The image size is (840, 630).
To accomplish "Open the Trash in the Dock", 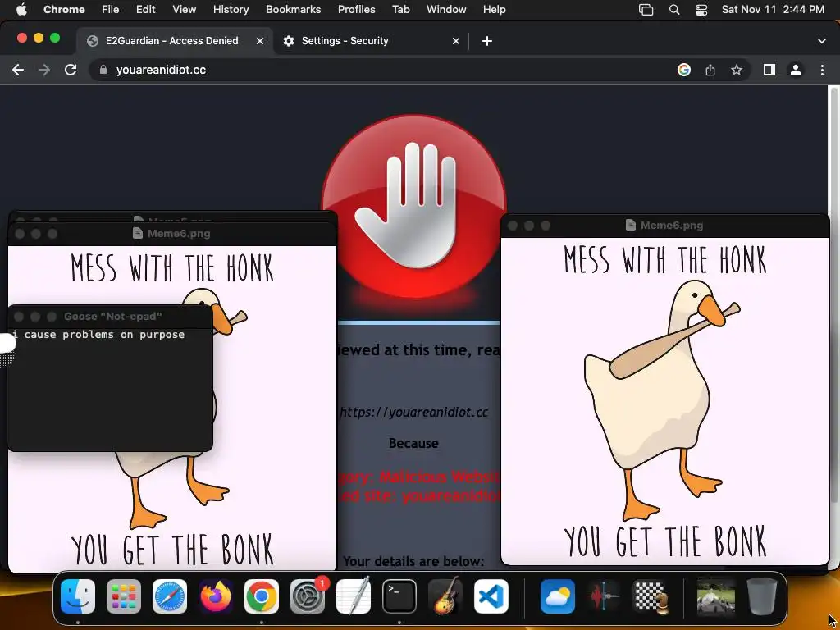I will click(762, 596).
